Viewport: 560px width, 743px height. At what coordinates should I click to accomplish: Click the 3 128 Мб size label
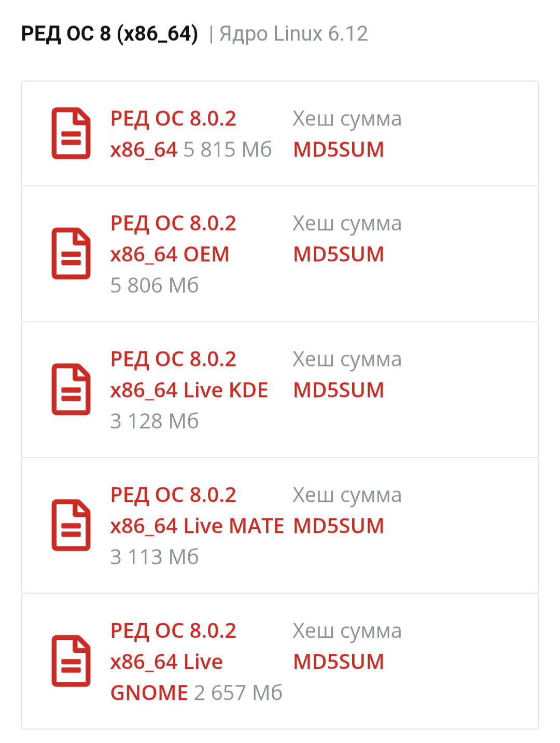pos(155,421)
